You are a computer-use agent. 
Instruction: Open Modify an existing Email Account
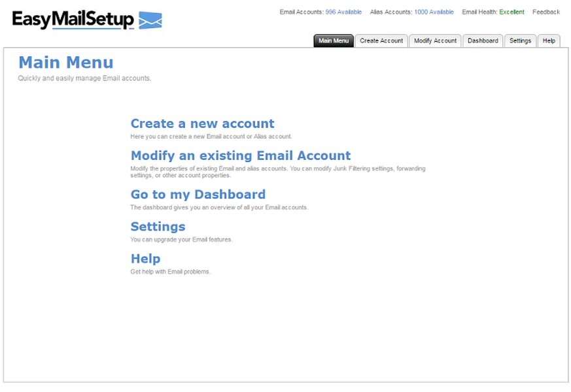[240, 155]
